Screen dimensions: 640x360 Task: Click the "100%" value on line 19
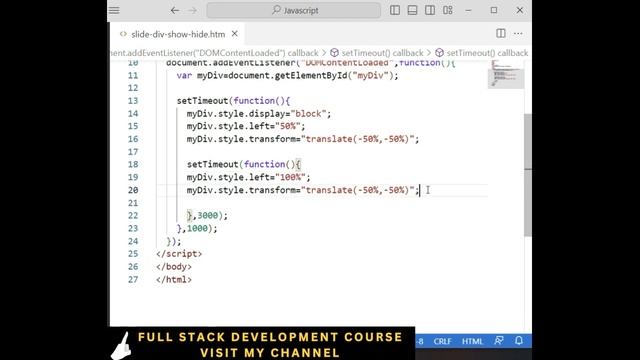(x=290, y=177)
